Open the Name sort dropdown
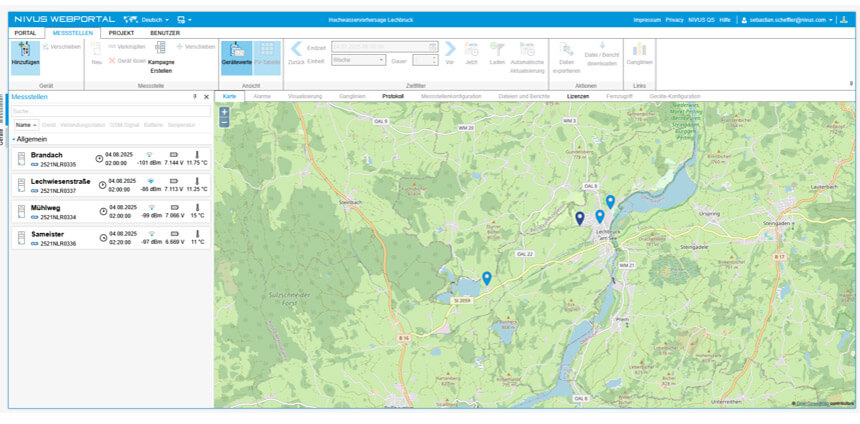860x424 pixels. [26, 124]
